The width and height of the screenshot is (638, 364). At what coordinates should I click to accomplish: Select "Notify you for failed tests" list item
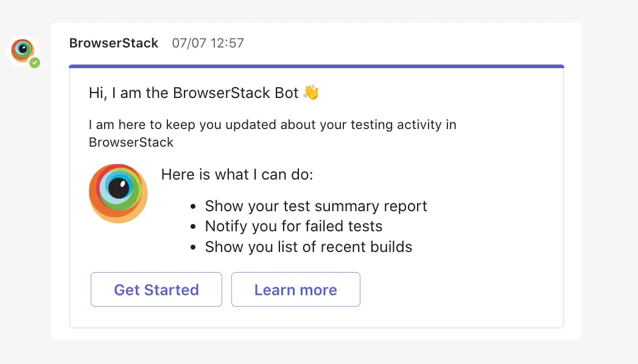tap(293, 226)
